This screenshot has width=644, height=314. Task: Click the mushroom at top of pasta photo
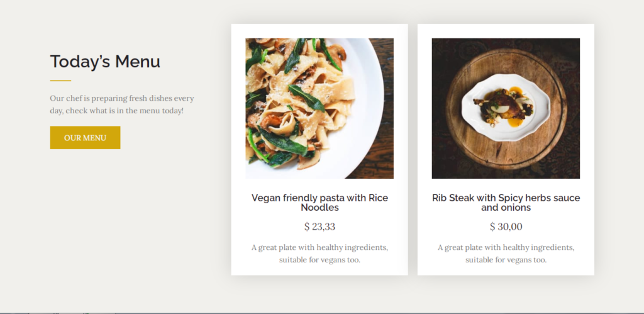pos(338,52)
